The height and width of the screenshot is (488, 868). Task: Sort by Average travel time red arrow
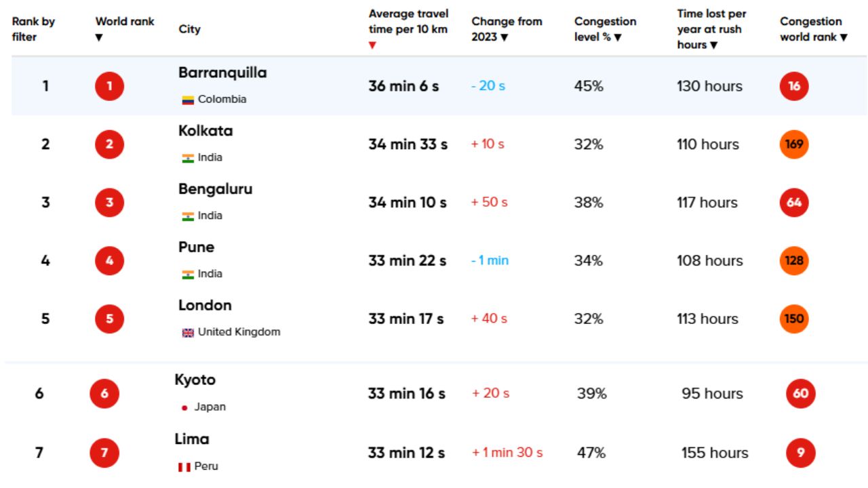coord(372,45)
